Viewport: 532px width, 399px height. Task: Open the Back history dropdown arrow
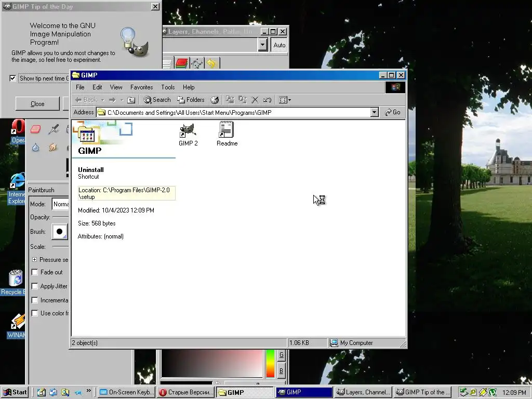(x=102, y=100)
